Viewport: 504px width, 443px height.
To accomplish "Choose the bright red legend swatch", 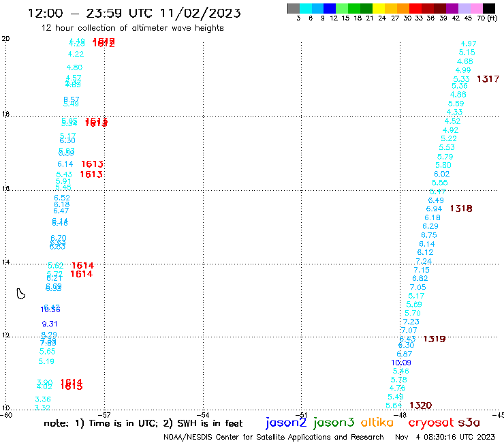I will pyautogui.click(x=415, y=8).
